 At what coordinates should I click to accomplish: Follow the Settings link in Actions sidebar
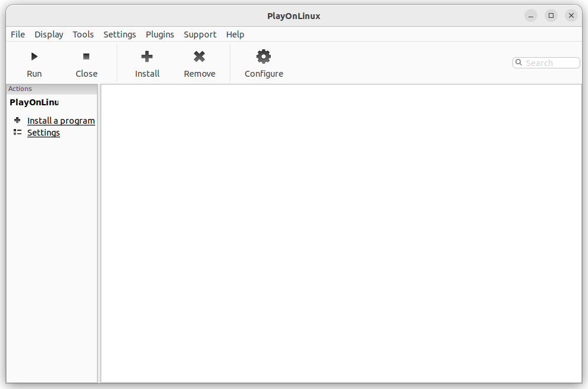click(x=43, y=133)
